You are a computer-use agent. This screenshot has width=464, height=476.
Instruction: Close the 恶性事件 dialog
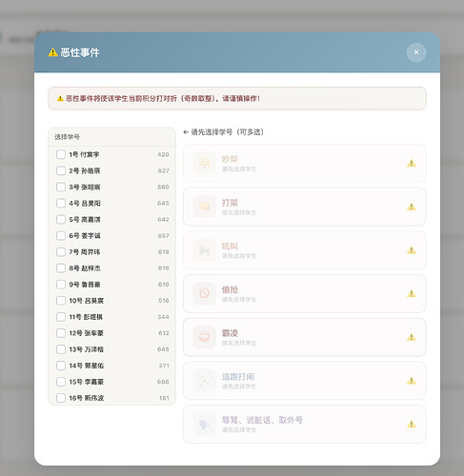[x=416, y=52]
